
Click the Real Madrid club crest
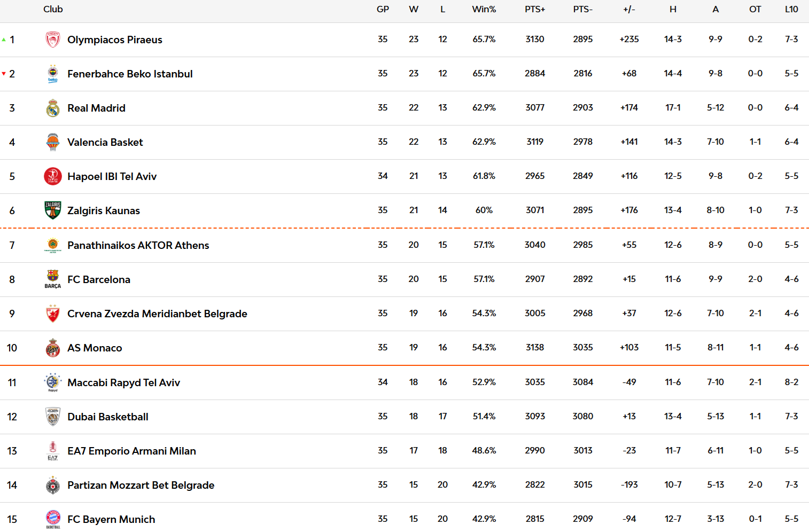tap(52, 108)
